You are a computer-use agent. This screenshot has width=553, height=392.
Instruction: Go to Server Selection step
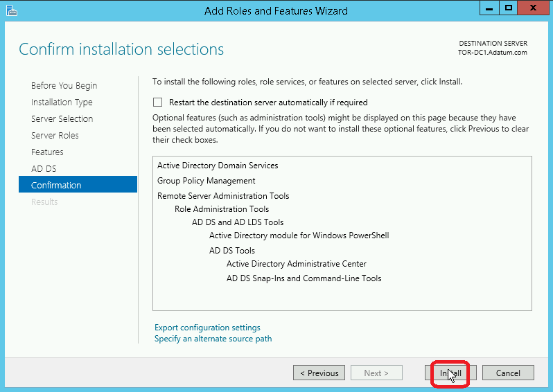coord(62,119)
